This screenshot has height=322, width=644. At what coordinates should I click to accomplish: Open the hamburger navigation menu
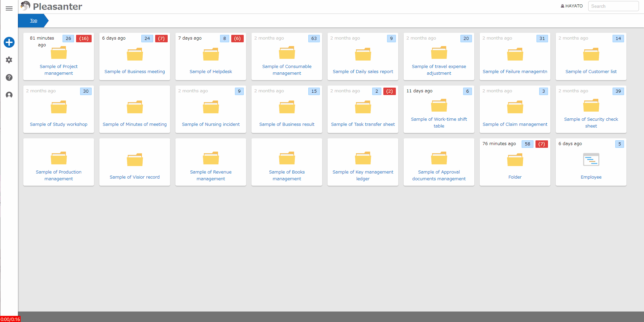tap(9, 8)
